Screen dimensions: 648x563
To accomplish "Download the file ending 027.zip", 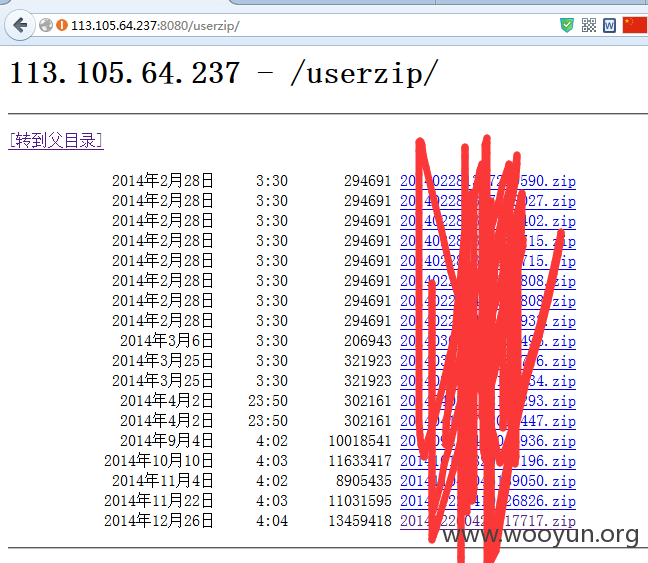I will [488, 201].
